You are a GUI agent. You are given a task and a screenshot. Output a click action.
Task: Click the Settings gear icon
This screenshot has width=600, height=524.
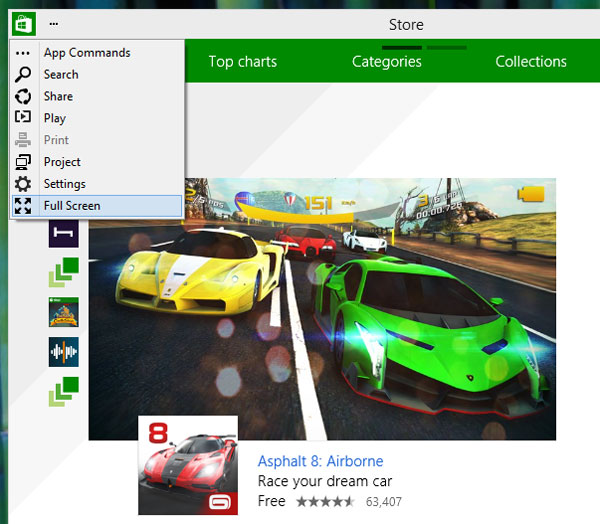[23, 184]
